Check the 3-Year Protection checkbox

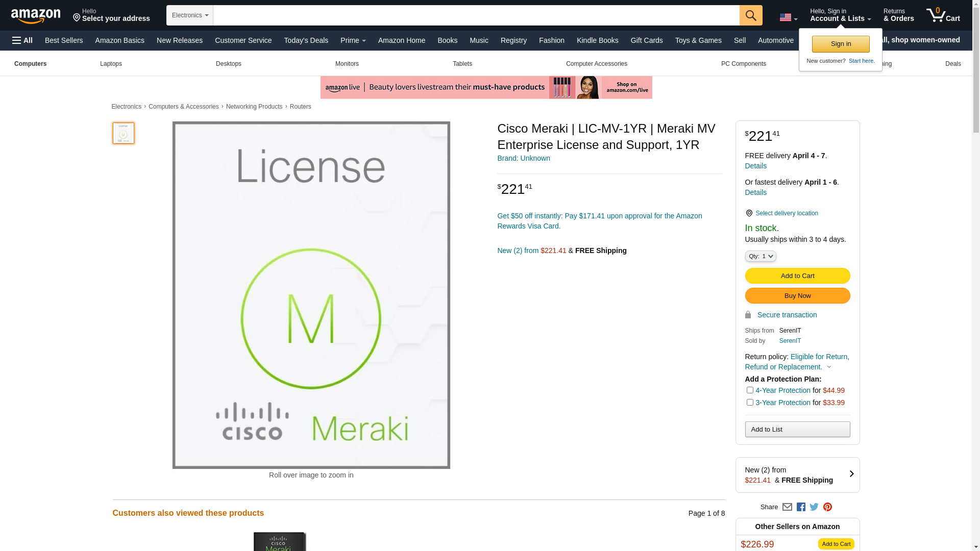click(750, 403)
